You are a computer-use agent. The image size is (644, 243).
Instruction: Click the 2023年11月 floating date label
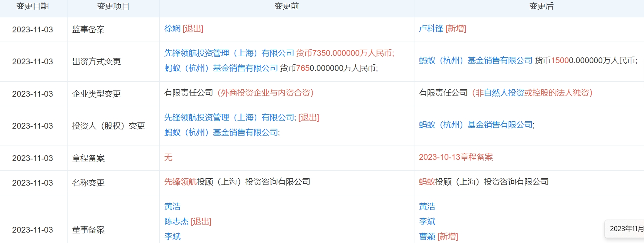(x=626, y=229)
